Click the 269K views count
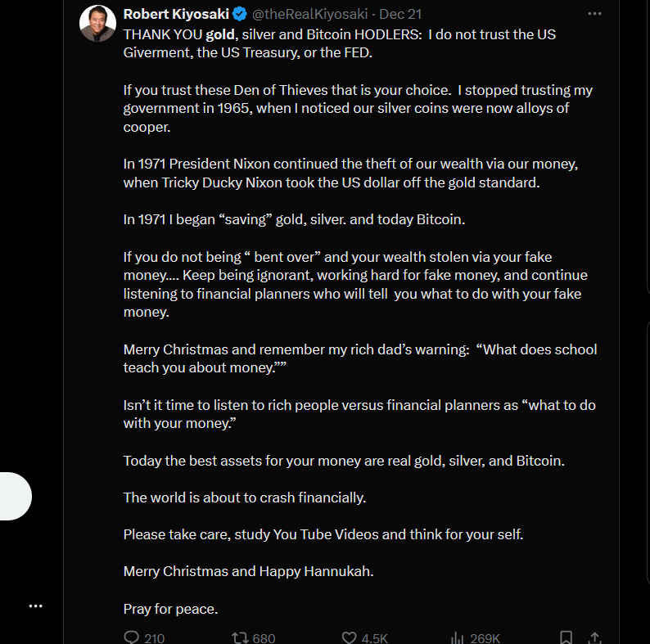Image resolution: width=650 pixels, height=644 pixels. [485, 638]
